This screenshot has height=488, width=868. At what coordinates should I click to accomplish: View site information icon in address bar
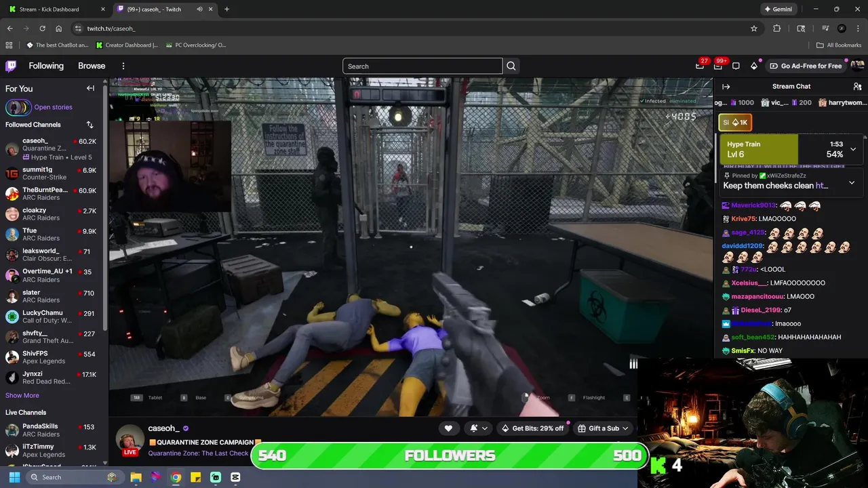(78, 28)
